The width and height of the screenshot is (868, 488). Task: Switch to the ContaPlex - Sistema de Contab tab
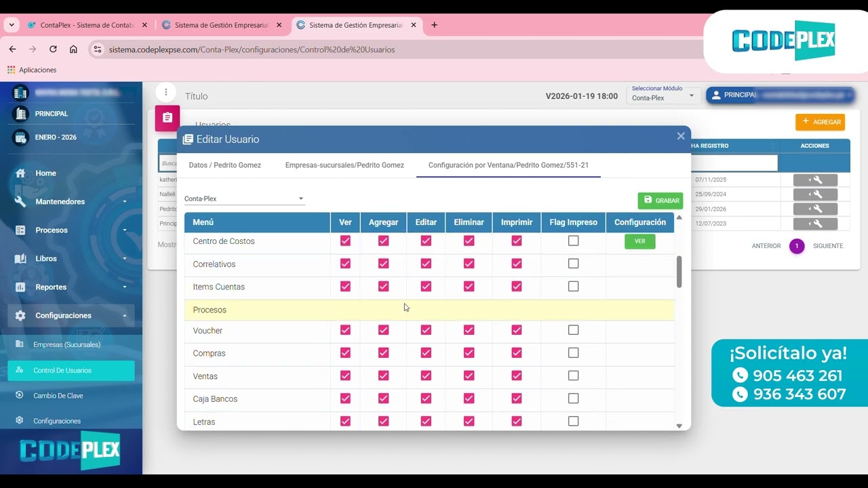point(87,25)
